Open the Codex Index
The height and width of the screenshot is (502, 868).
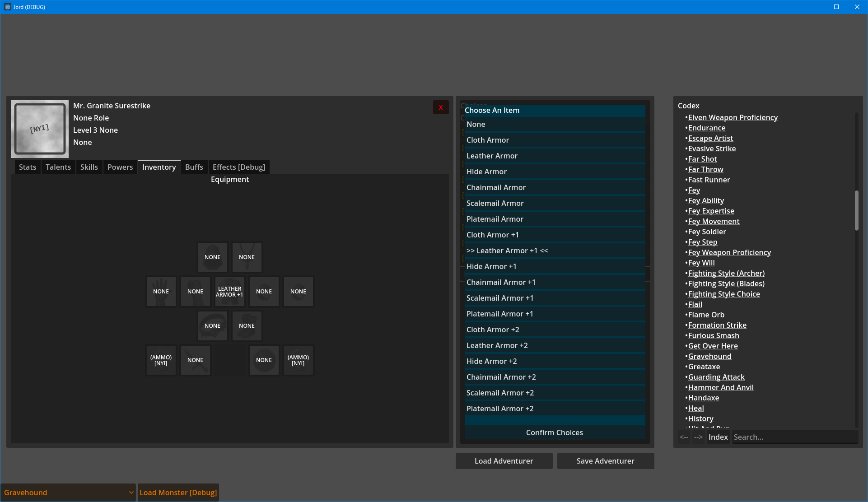[x=718, y=437]
